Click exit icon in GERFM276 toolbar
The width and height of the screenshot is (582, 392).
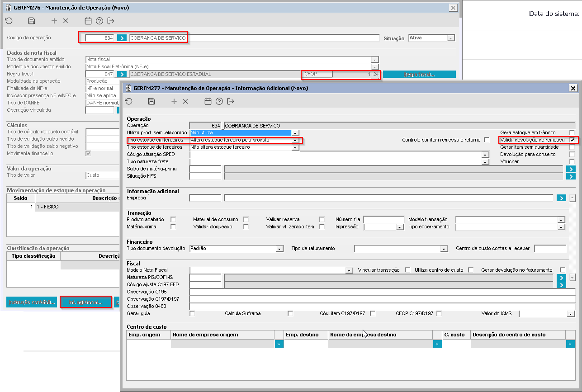[111, 21]
